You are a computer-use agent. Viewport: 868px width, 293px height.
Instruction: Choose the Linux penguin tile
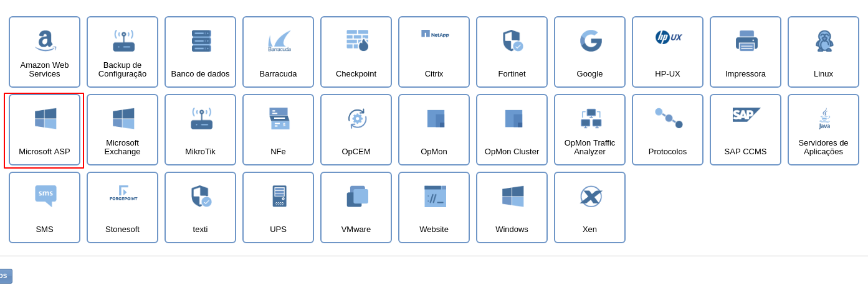click(x=823, y=52)
